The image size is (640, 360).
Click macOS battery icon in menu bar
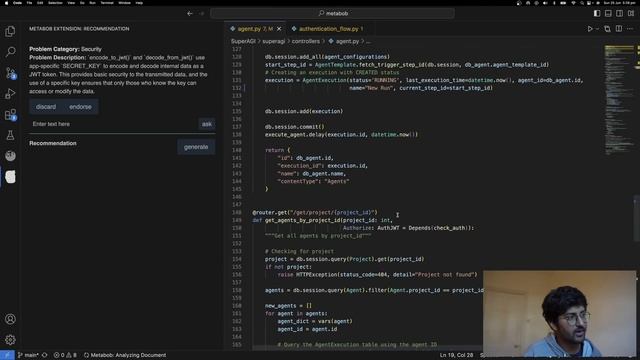tap(563, 3)
